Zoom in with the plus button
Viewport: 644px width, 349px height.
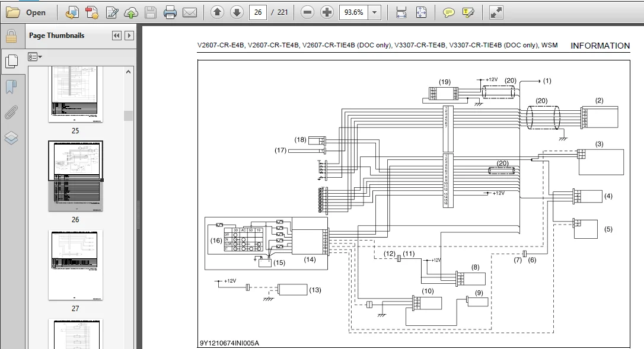tap(327, 12)
